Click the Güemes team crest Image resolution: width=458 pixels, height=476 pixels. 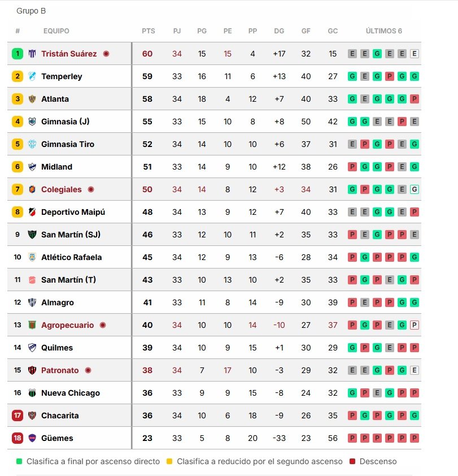[32, 438]
